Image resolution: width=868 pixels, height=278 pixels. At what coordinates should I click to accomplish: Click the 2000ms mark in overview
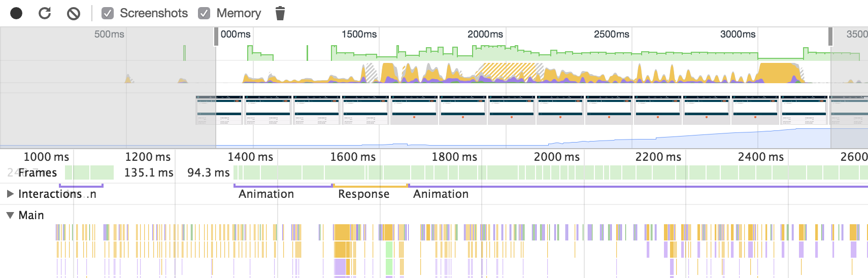[x=485, y=34]
